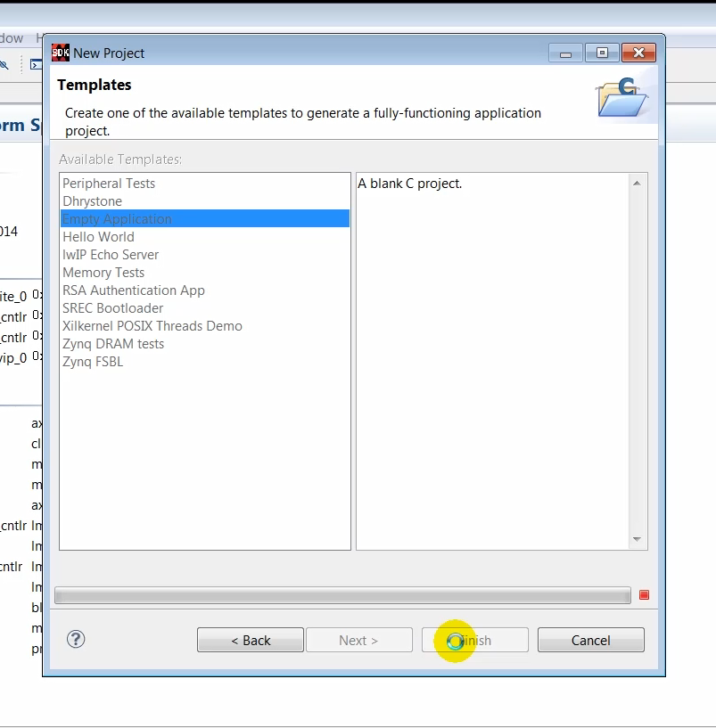Stop the operation with red square button

tap(645, 595)
